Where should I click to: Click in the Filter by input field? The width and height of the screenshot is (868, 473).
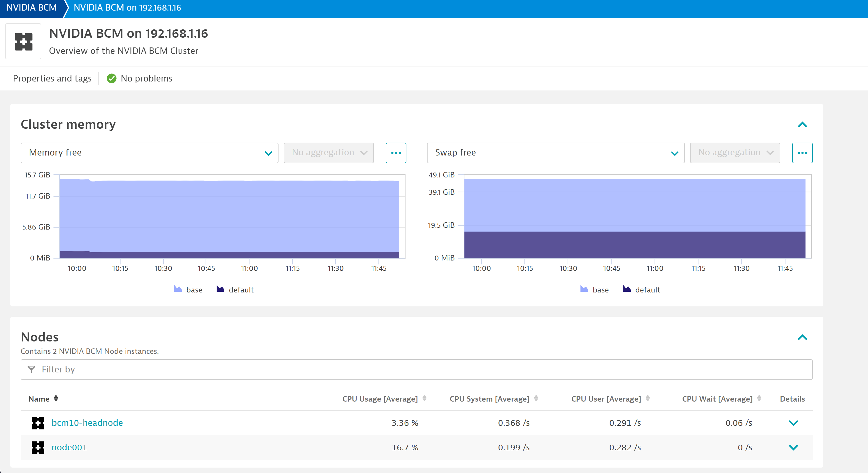(416, 370)
